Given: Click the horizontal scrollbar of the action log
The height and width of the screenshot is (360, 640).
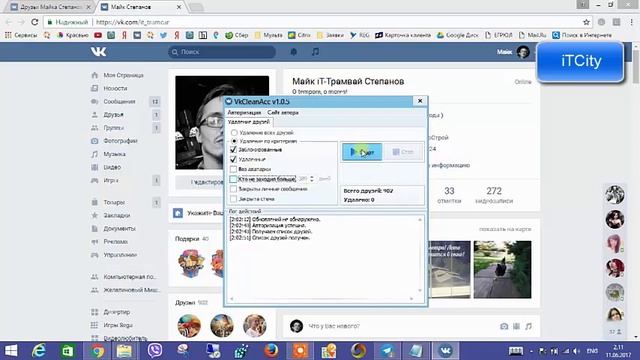Looking at the screenshot, I should click(x=322, y=299).
